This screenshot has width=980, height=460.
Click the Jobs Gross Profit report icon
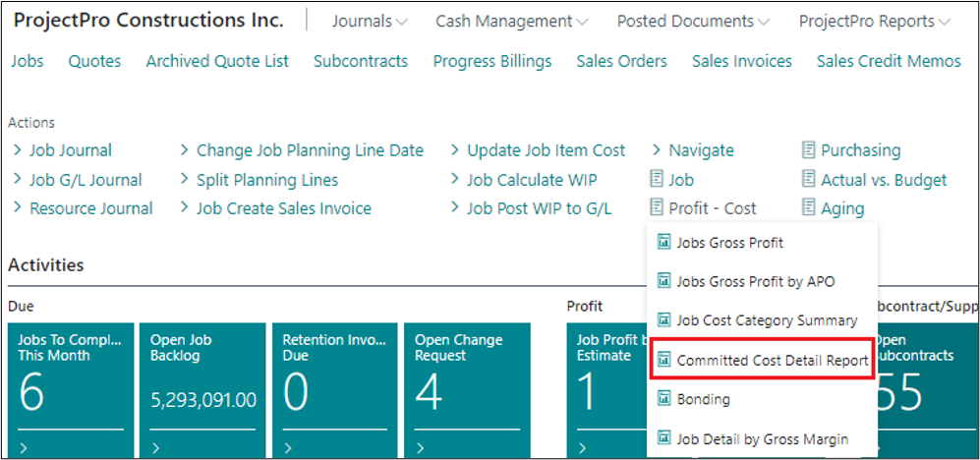pos(663,242)
